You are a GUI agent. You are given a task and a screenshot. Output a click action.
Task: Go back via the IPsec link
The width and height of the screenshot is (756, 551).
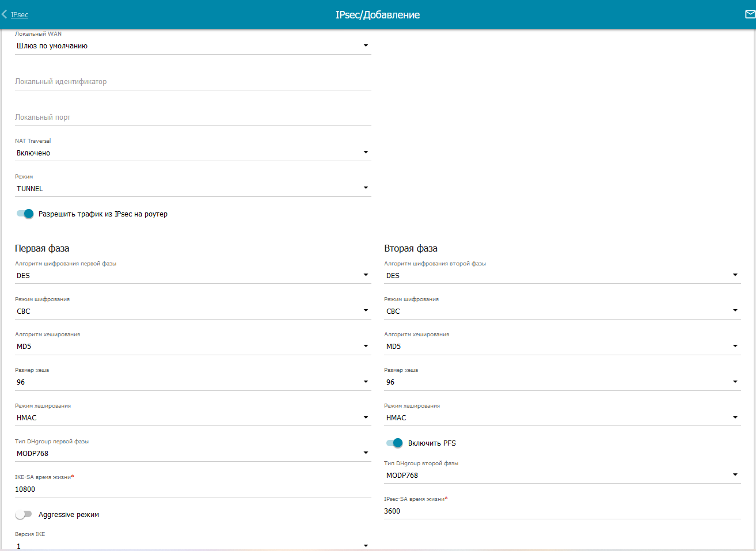pos(20,15)
